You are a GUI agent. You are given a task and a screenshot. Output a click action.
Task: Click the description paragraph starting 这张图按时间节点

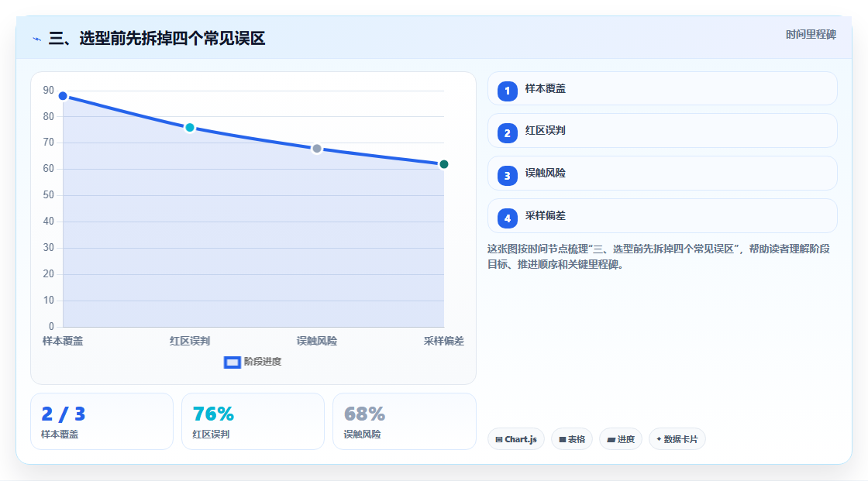coord(658,257)
